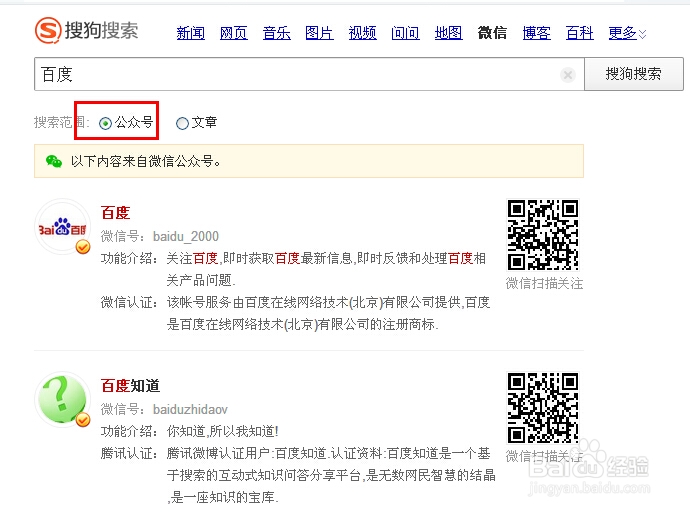Image resolution: width=690 pixels, height=512 pixels.
Task: Go to the 博客 tab
Action: (536, 33)
